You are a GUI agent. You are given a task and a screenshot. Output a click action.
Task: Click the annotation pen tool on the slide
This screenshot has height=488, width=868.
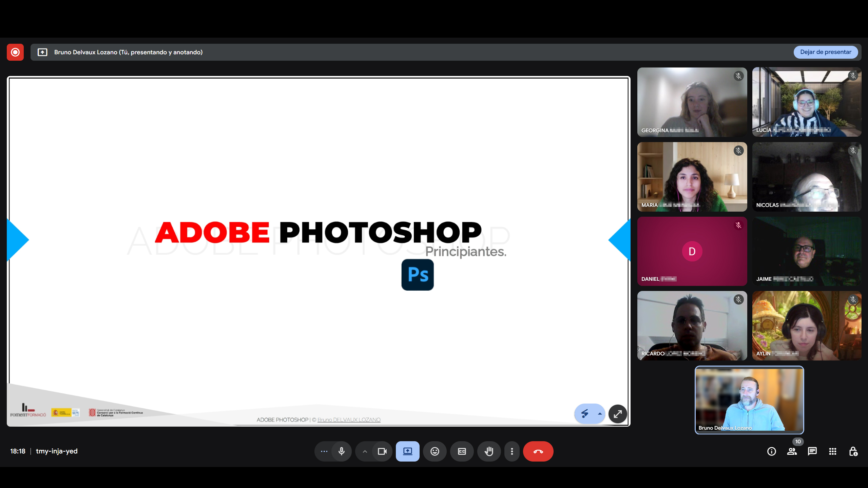coord(585,414)
